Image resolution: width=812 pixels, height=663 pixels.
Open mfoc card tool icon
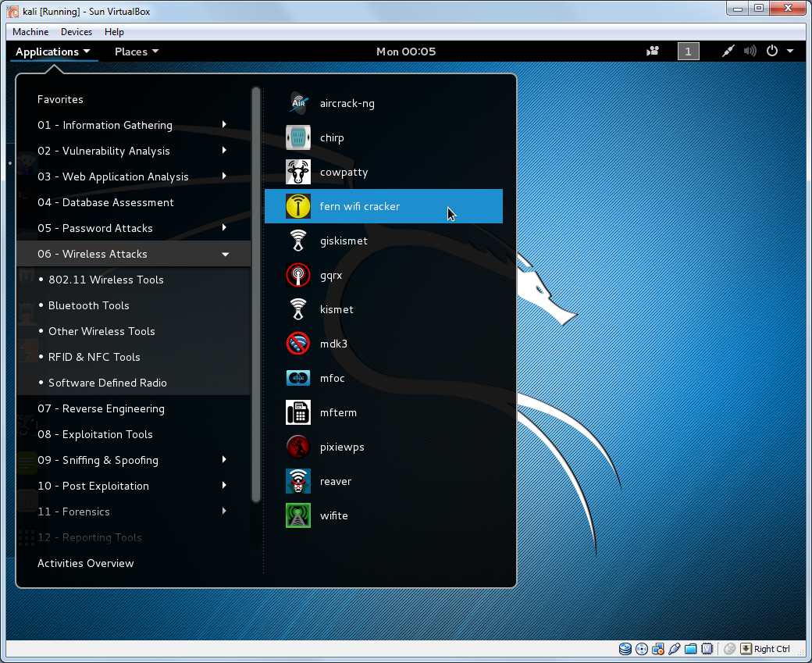click(x=298, y=378)
